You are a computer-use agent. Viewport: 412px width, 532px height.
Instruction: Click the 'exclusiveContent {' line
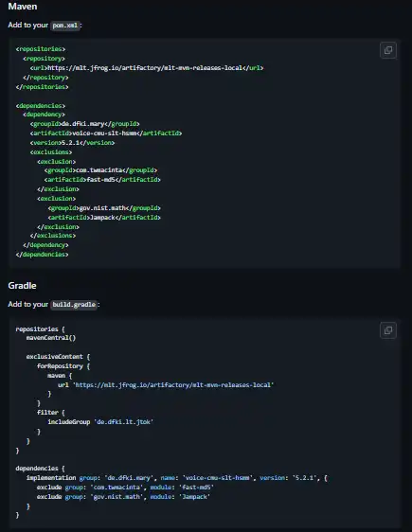click(x=58, y=357)
